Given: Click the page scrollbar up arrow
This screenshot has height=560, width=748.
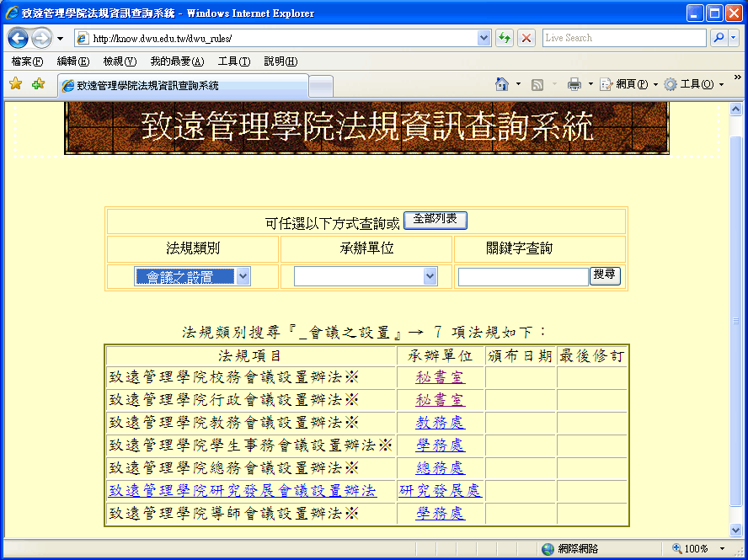Looking at the screenshot, I should click(735, 109).
